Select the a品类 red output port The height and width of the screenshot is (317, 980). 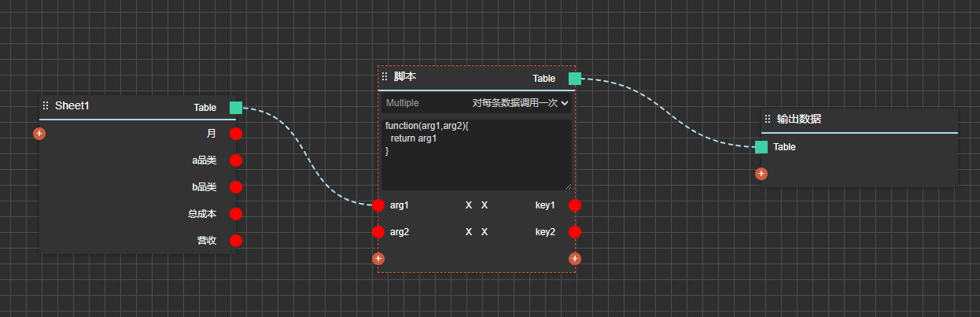click(x=236, y=160)
